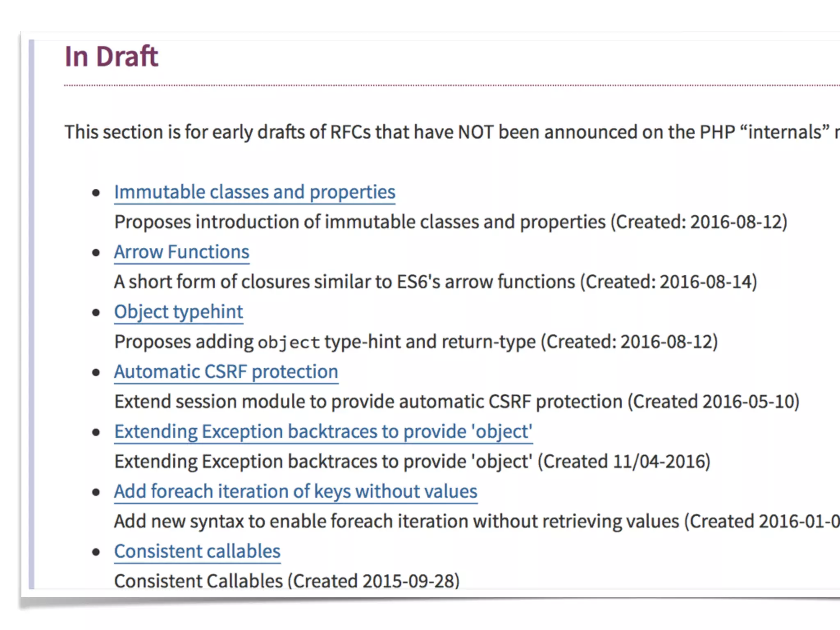Viewport: 840px width, 630px height.
Task: Visit the Extending Exception backtraces link
Action: pyautogui.click(x=323, y=432)
